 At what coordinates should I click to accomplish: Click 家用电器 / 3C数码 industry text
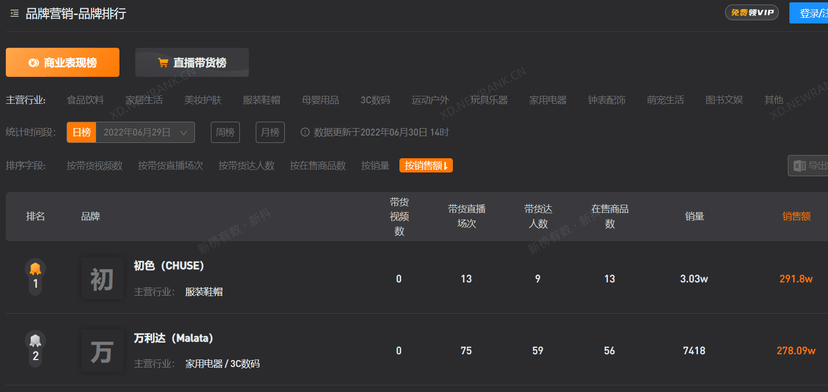(222, 364)
